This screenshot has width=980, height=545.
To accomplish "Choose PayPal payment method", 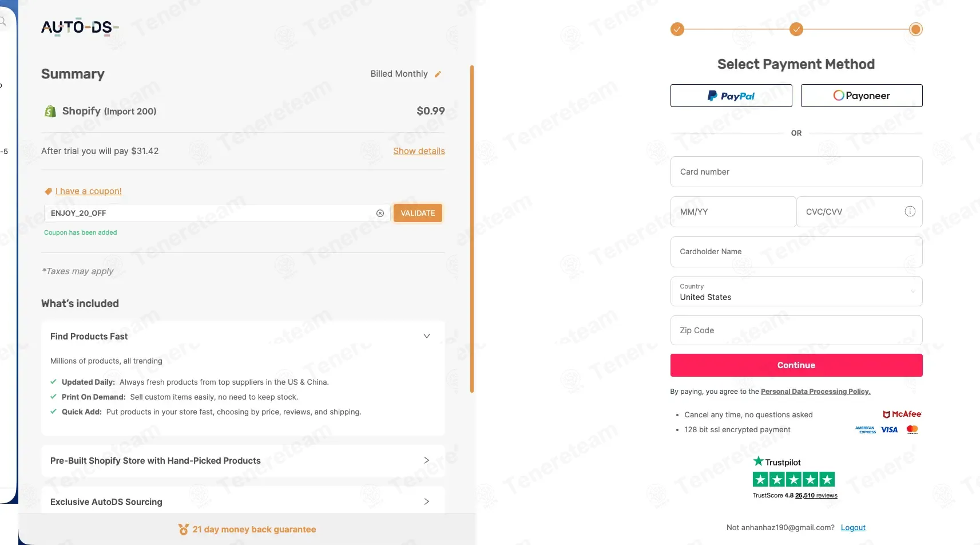I will tap(731, 96).
